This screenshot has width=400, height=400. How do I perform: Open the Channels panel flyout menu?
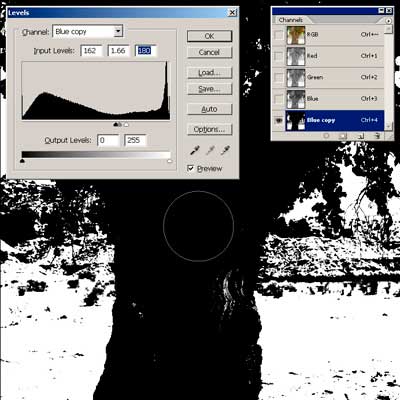[x=388, y=21]
